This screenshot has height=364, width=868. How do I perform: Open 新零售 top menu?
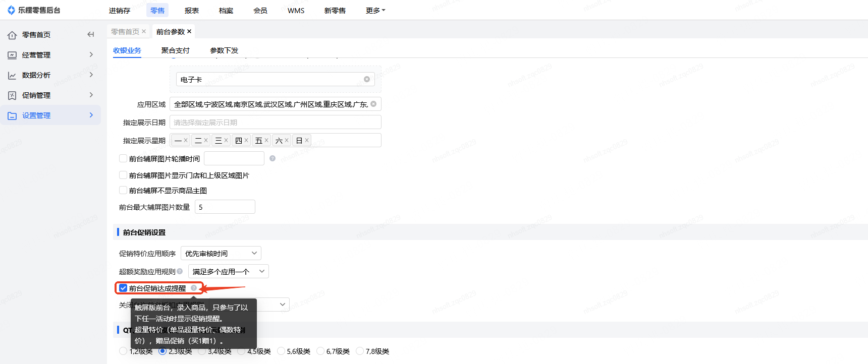pyautogui.click(x=335, y=10)
